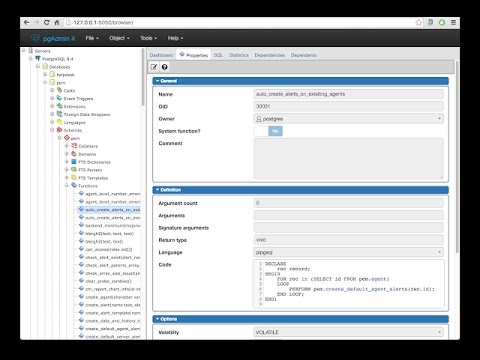This screenshot has height=360, width=480.
Task: Click the browser reload icon
Action: point(47,22)
